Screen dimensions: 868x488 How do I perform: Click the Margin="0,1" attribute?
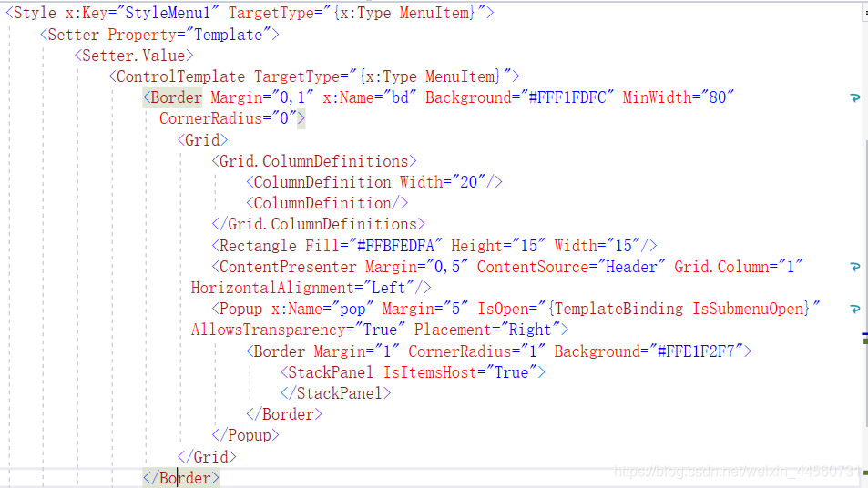[261, 98]
